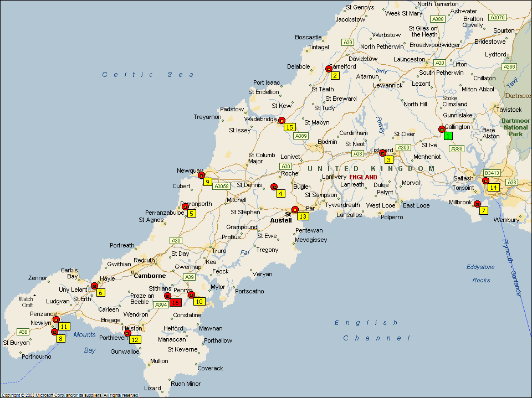The height and width of the screenshot is (398, 532).
Task: Click the Truro town label
Action: point(219,251)
